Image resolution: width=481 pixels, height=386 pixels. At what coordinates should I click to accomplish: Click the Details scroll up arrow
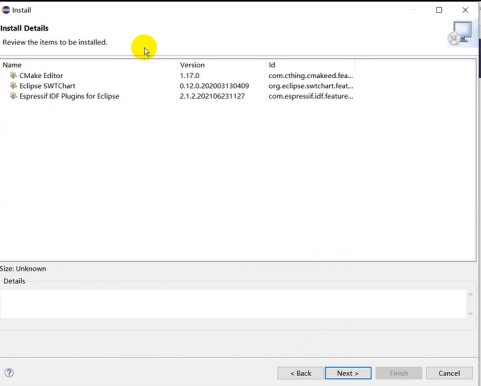(x=470, y=294)
